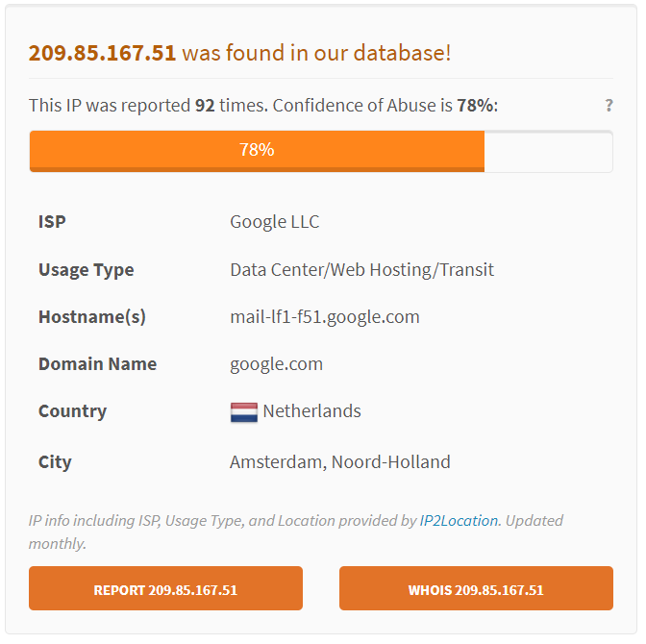Click the question mark help icon
This screenshot has width=646, height=644.
coord(609,106)
